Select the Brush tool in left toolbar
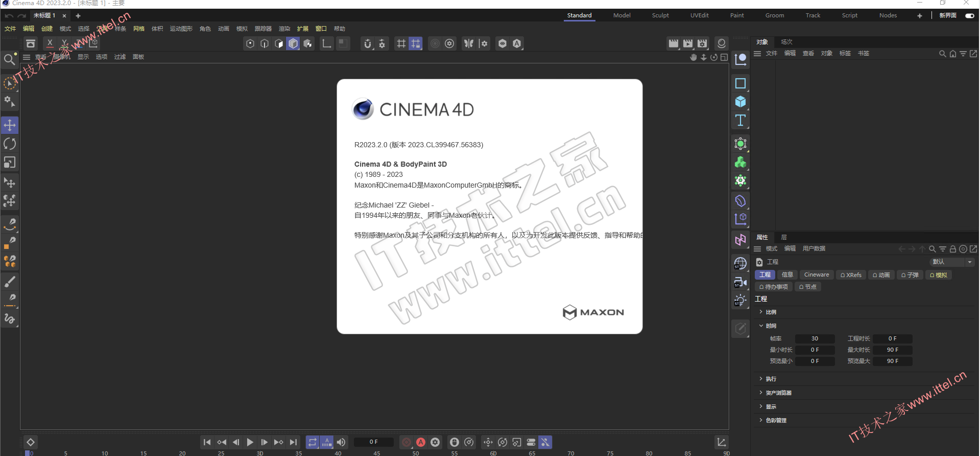Image resolution: width=980 pixels, height=456 pixels. [x=10, y=282]
